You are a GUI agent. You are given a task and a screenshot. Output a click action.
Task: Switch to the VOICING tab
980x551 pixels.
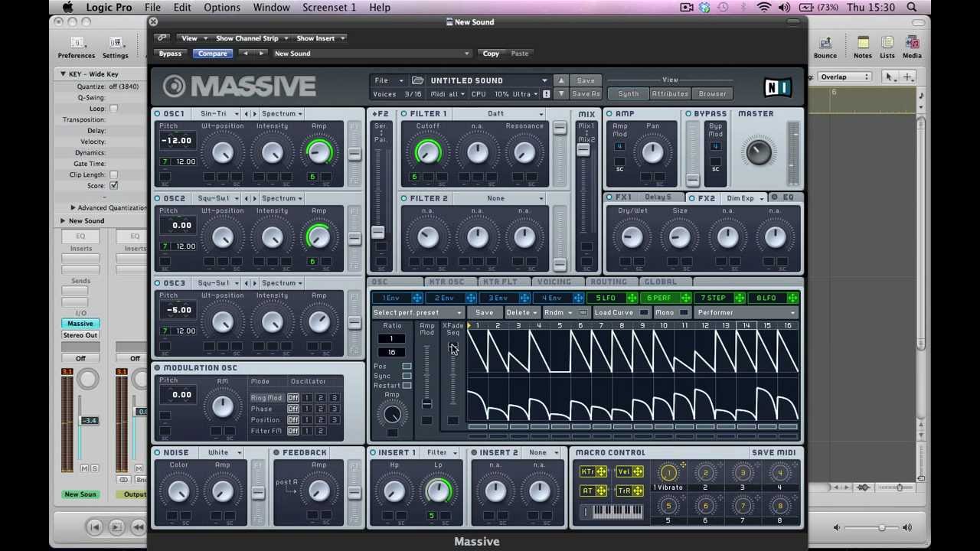[554, 282]
